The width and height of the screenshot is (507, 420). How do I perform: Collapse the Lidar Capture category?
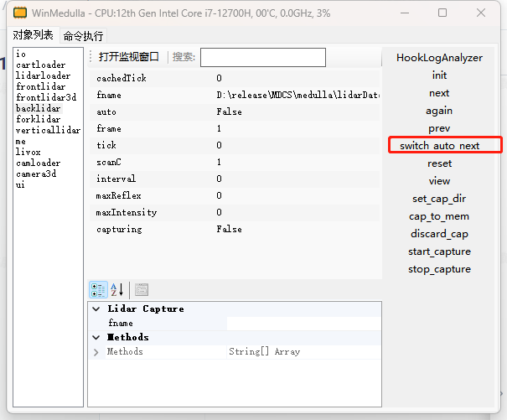[x=96, y=309]
